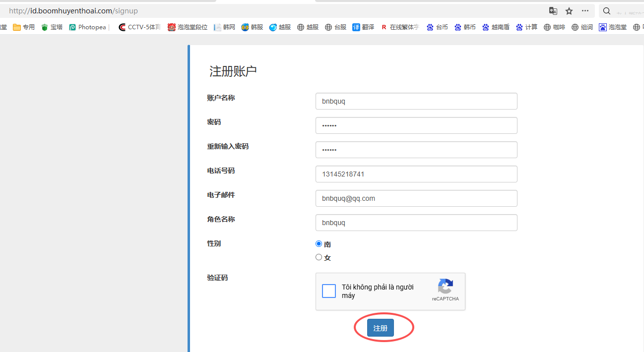The width and height of the screenshot is (644, 352).
Task: Open the Photopea bookmark
Action: (88, 27)
